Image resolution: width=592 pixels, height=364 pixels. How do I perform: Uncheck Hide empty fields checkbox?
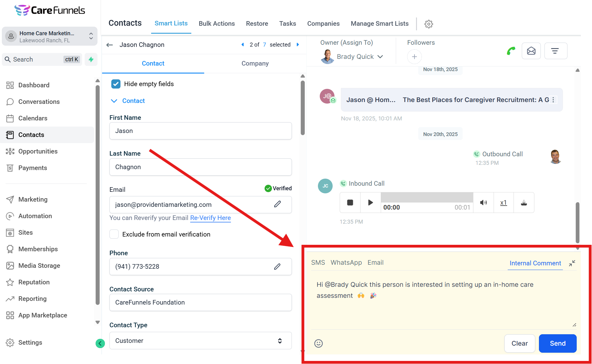[x=116, y=84]
